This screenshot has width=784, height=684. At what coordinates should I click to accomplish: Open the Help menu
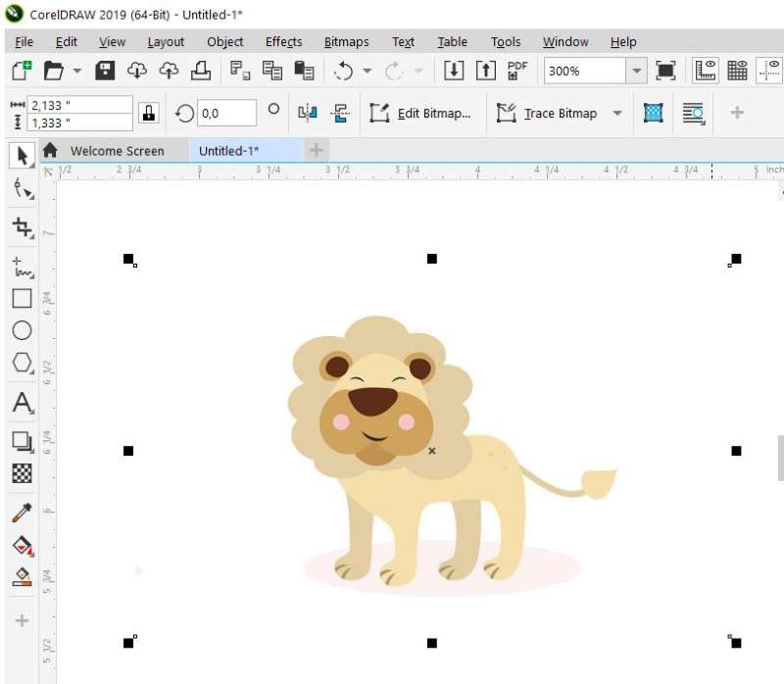click(x=623, y=42)
